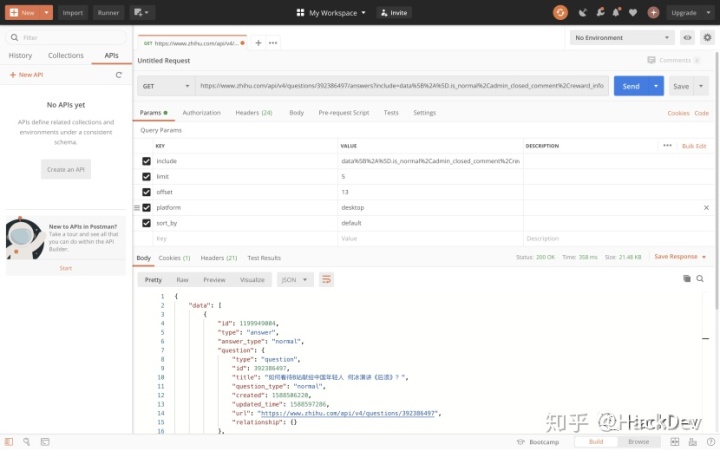The width and height of the screenshot is (720, 451).
Task: Open the Headers (24) request tab
Action: point(253,113)
